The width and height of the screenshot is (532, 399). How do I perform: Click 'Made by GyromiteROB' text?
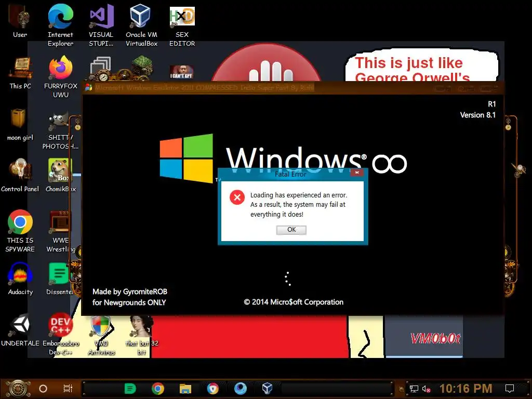pyautogui.click(x=130, y=291)
